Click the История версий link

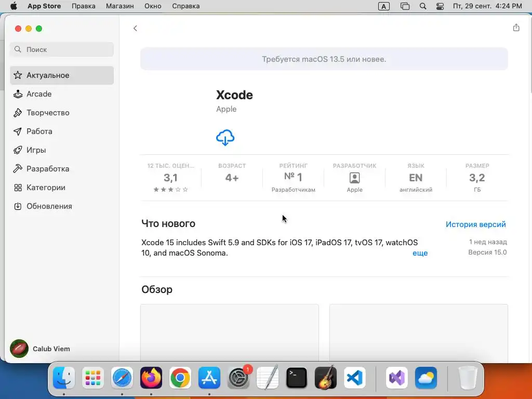tap(476, 224)
